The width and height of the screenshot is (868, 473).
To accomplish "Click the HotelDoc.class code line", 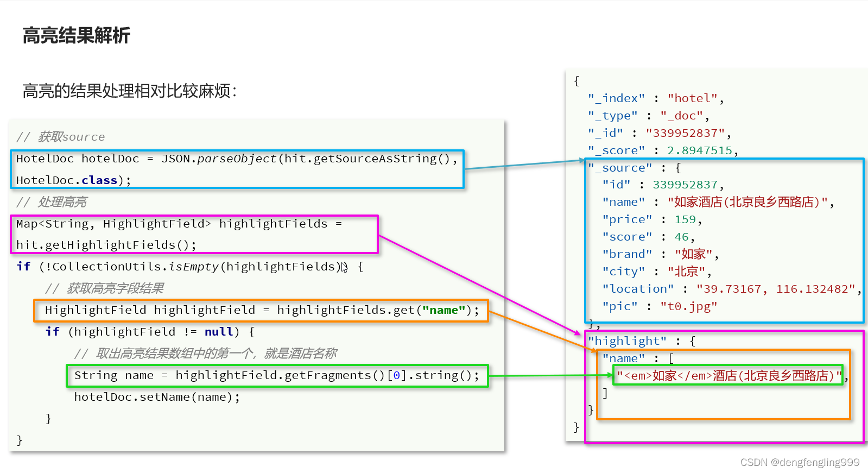I will point(73,180).
